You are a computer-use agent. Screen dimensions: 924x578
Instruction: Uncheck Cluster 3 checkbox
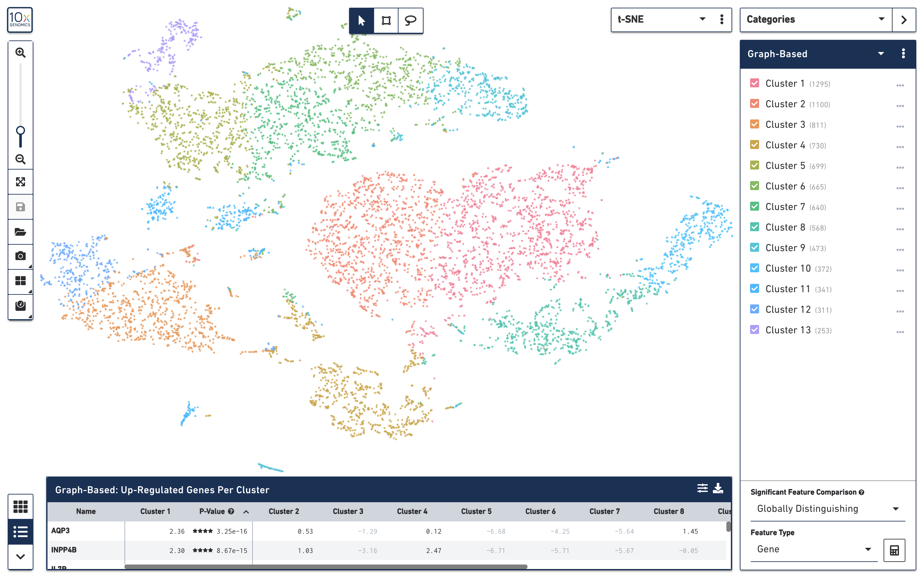coord(755,124)
